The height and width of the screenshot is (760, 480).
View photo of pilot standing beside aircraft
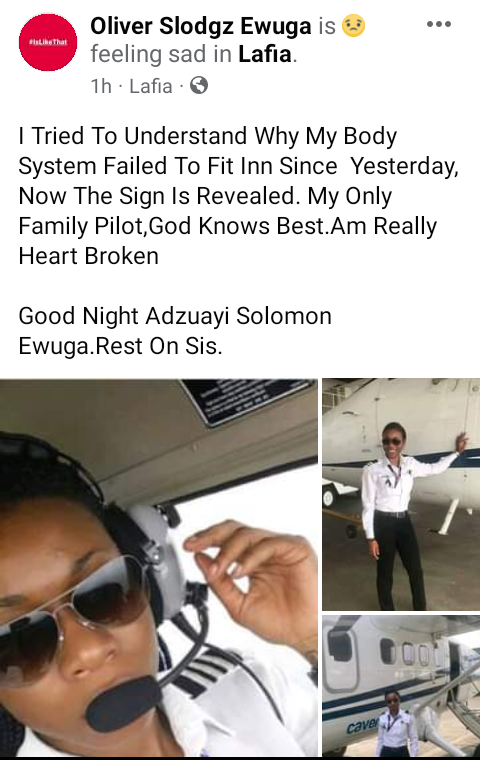coord(401,494)
